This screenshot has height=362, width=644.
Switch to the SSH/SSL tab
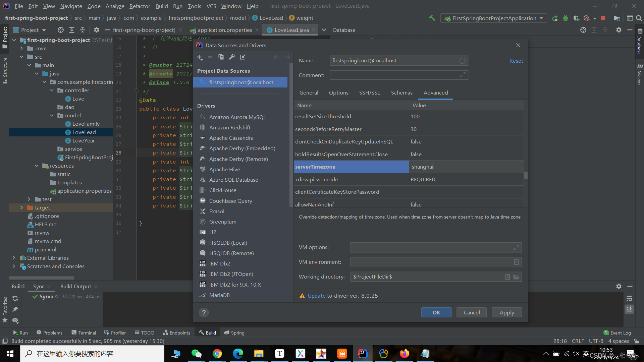pos(369,93)
